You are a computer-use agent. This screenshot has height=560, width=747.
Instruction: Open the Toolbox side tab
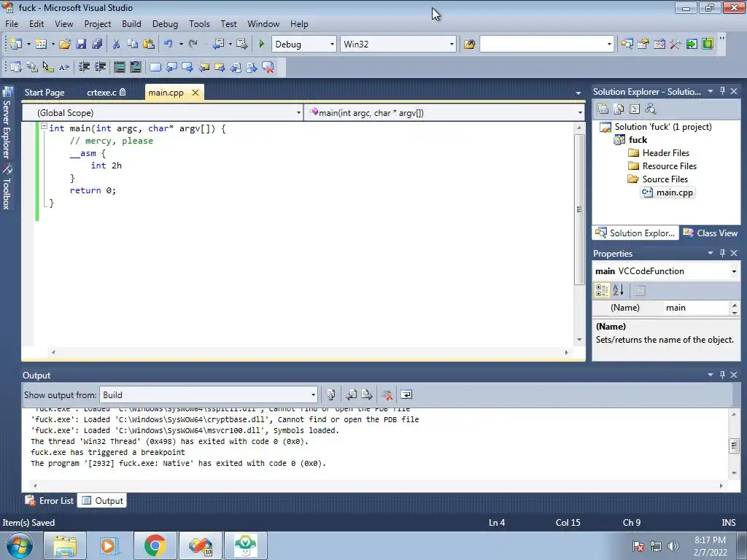7,187
